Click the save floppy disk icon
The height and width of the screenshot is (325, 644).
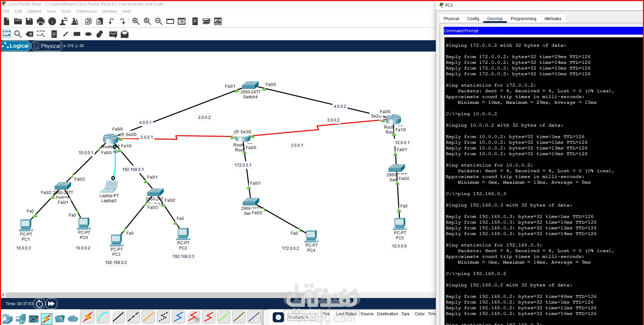click(x=29, y=21)
